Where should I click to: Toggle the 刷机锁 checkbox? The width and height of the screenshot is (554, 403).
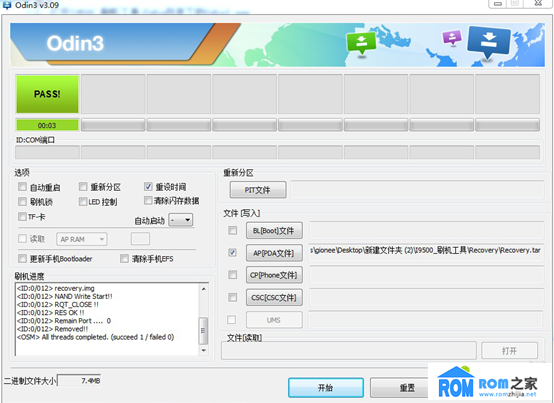(x=22, y=201)
